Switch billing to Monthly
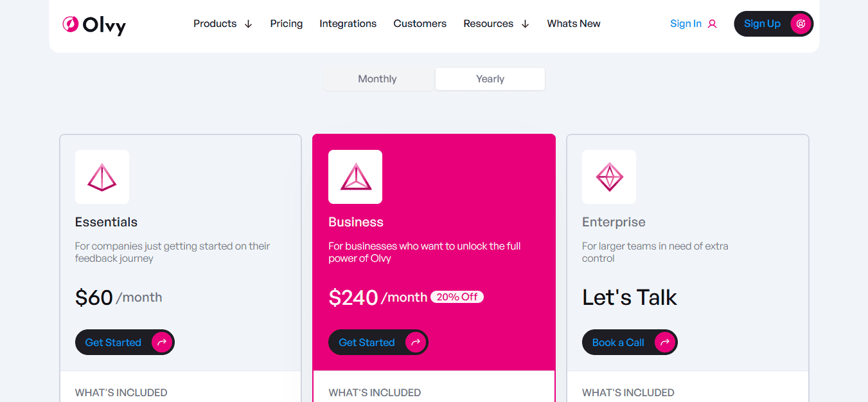868x402 pixels. click(378, 79)
